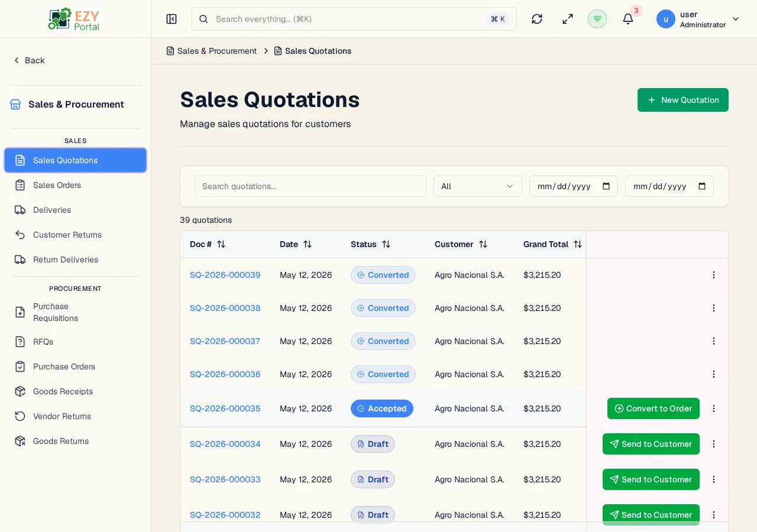Sort by Grand Total column arrows
Image resolution: width=757 pixels, height=532 pixels.
pyautogui.click(x=578, y=244)
